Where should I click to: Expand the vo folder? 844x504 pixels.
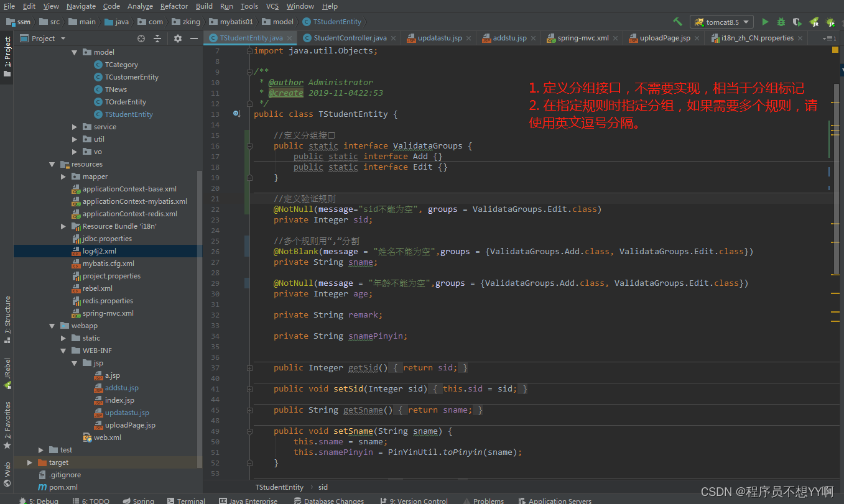[x=75, y=152]
